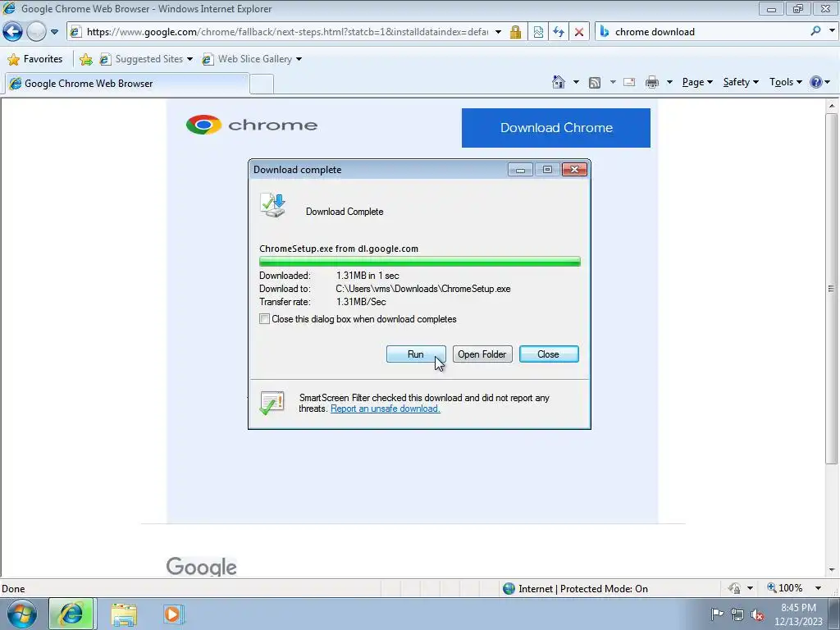Screen dimensions: 840x630
Task: Click the download path C:\Users\vms\Downloads\ChromeSetup.exe
Action: point(423,289)
